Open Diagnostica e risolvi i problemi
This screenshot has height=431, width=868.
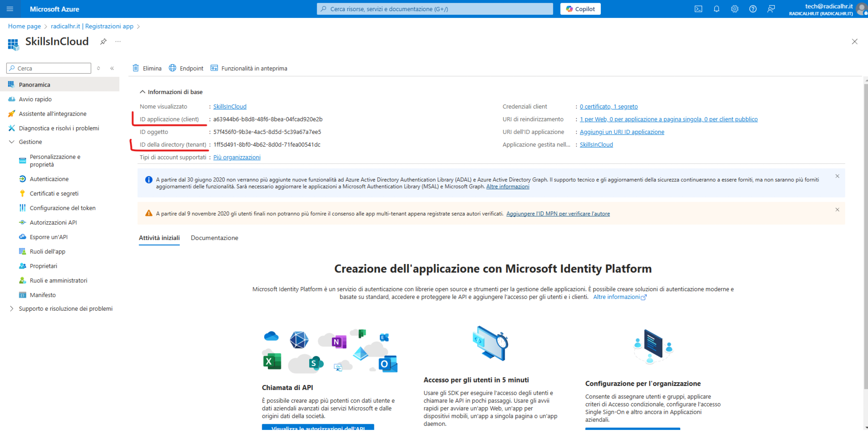(x=60, y=128)
